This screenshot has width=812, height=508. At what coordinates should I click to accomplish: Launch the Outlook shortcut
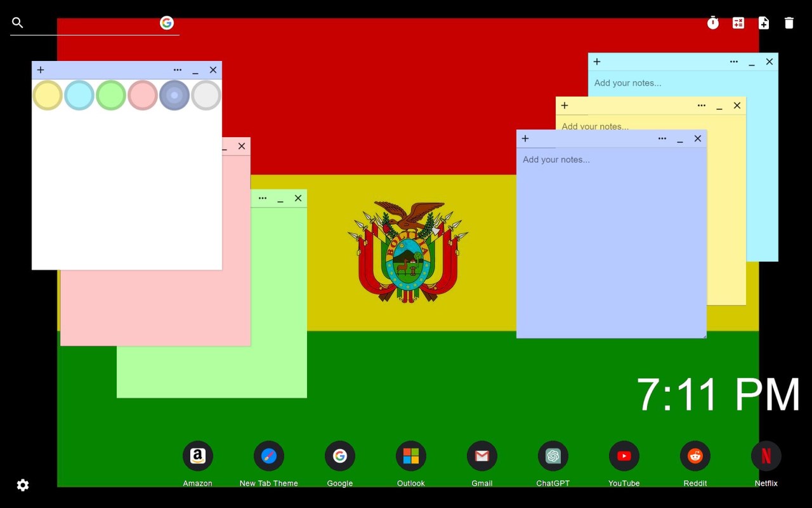coord(411,456)
